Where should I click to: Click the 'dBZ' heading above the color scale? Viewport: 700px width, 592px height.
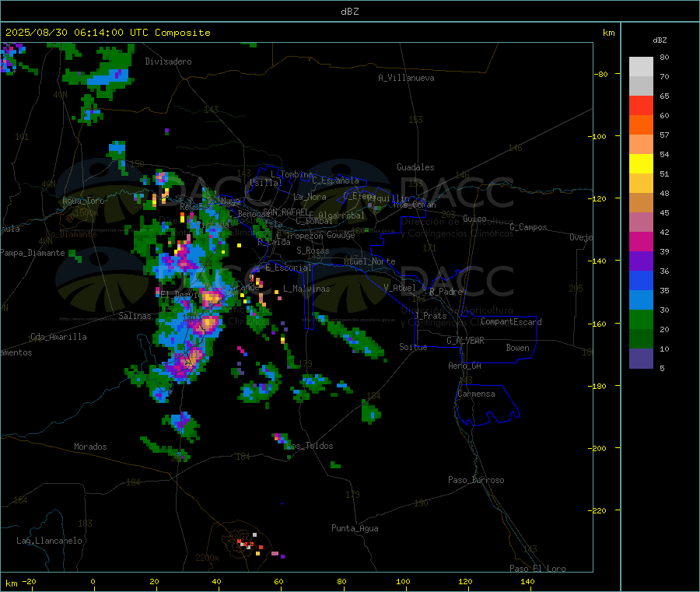click(x=660, y=40)
